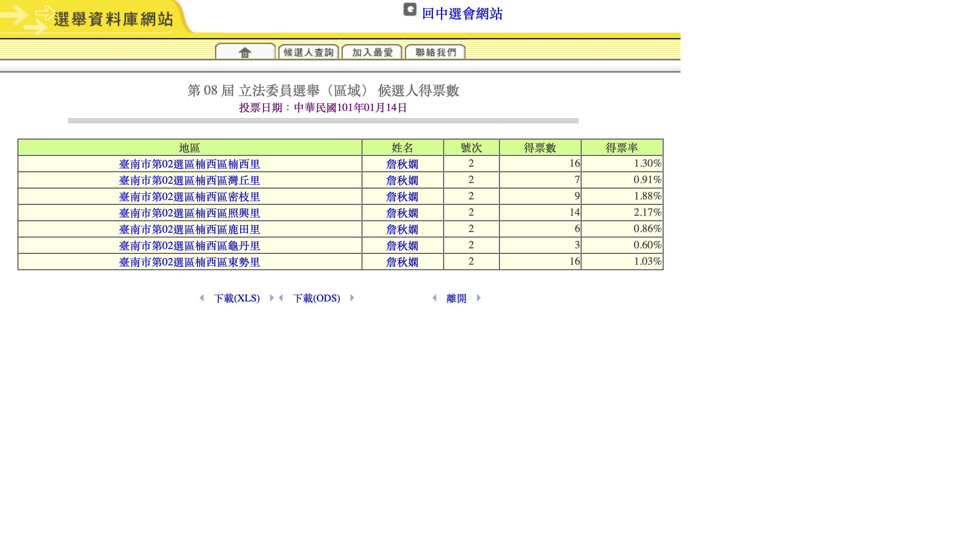The height and width of the screenshot is (541, 980).
Task: Download results as XLS
Action: click(236, 298)
